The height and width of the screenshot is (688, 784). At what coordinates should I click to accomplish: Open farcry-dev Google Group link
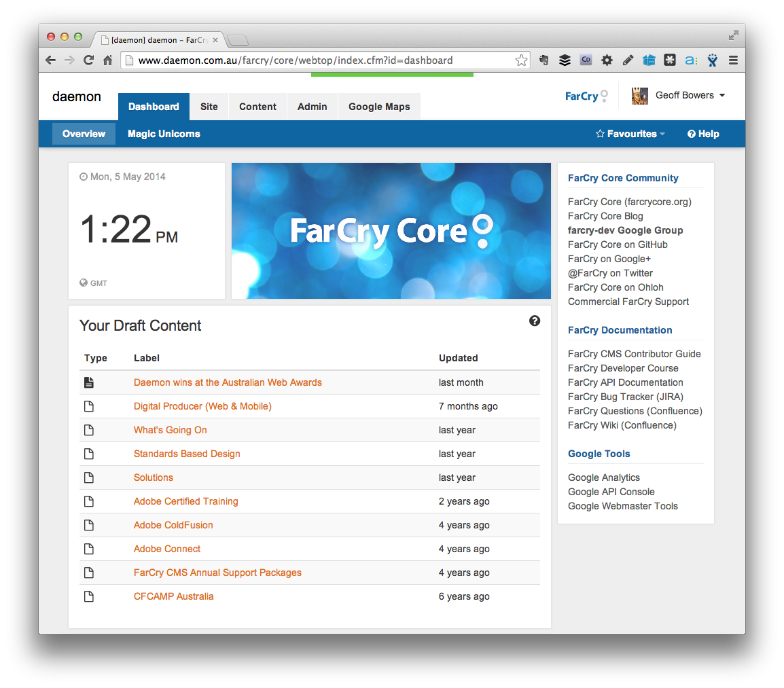tap(625, 230)
